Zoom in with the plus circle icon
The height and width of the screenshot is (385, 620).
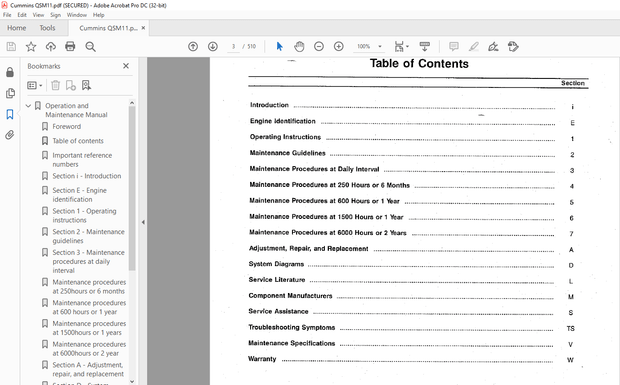pyautogui.click(x=338, y=47)
